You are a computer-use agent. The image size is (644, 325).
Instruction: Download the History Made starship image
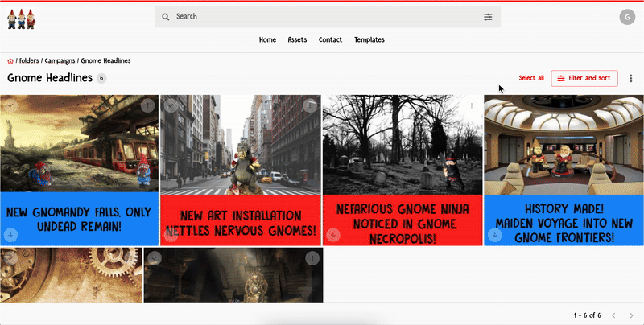[x=495, y=235]
